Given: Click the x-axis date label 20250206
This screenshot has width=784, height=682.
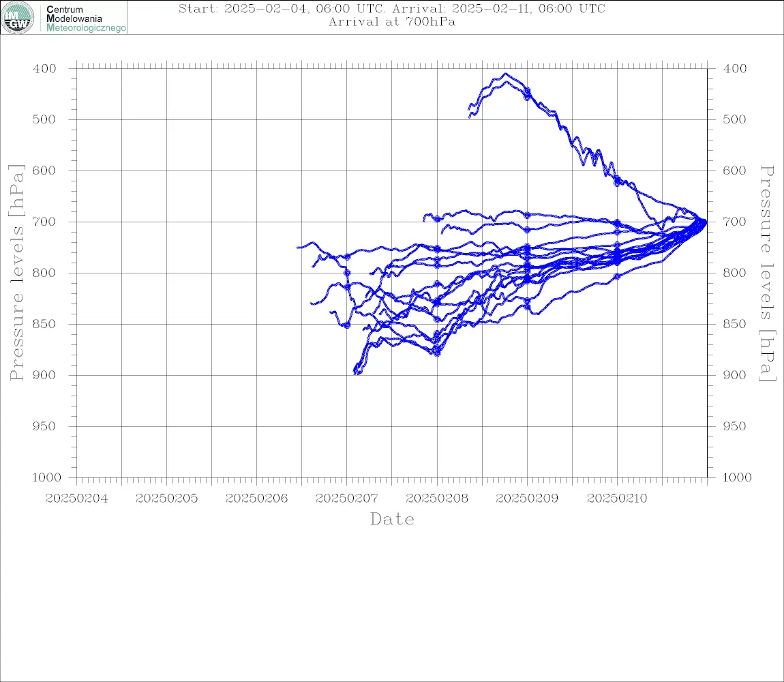Looking at the screenshot, I should pyautogui.click(x=256, y=499).
